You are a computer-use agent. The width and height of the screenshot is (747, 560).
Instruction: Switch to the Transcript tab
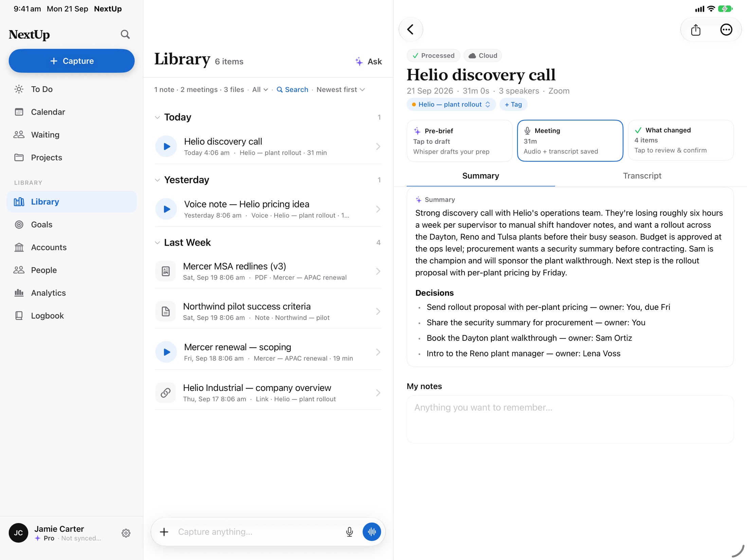coord(642,176)
